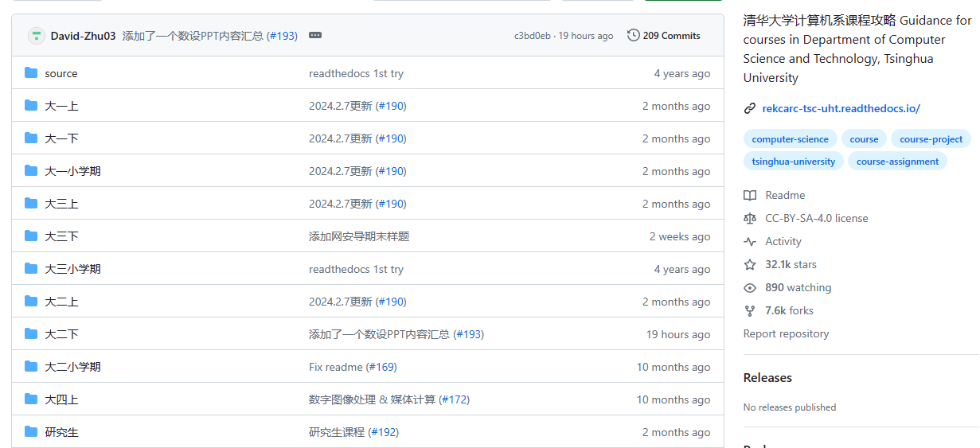The image size is (980, 448).
Task: Expand commit message details ellipsis button
Action: click(x=315, y=36)
